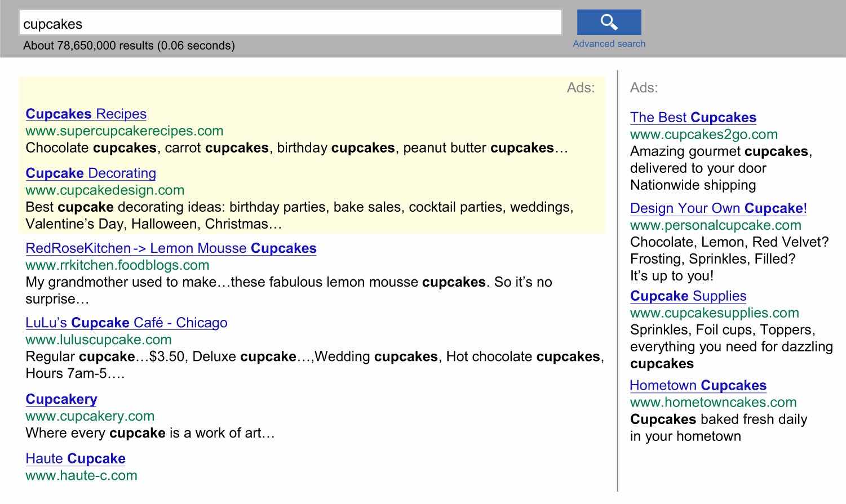The height and width of the screenshot is (504, 846).
Task: Open the Cupcakes Recipes ad link
Action: pyautogui.click(x=86, y=114)
